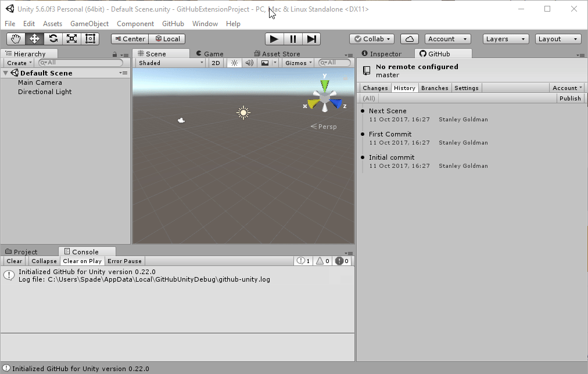
Task: Step forward one frame
Action: [x=311, y=39]
